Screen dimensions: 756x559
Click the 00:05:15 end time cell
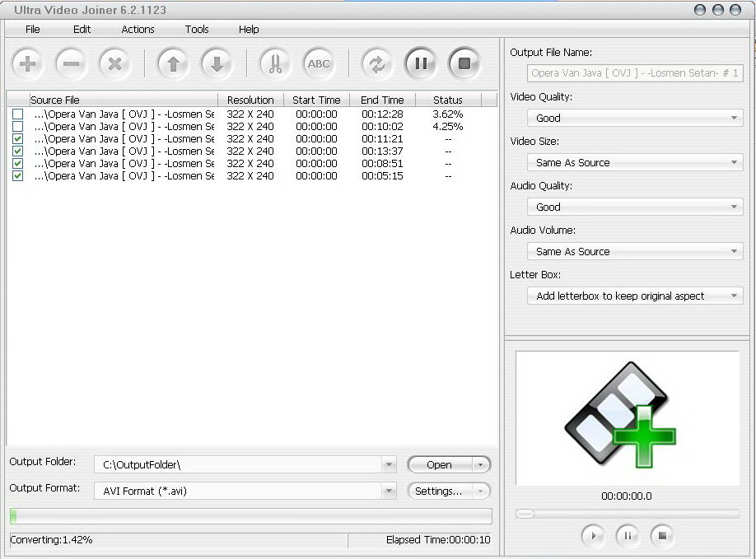[382, 176]
